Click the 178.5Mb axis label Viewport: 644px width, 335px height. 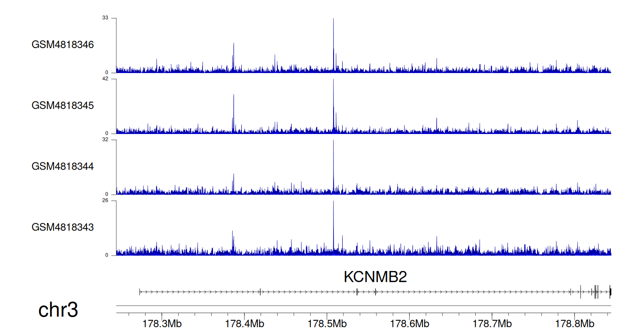[327, 323]
